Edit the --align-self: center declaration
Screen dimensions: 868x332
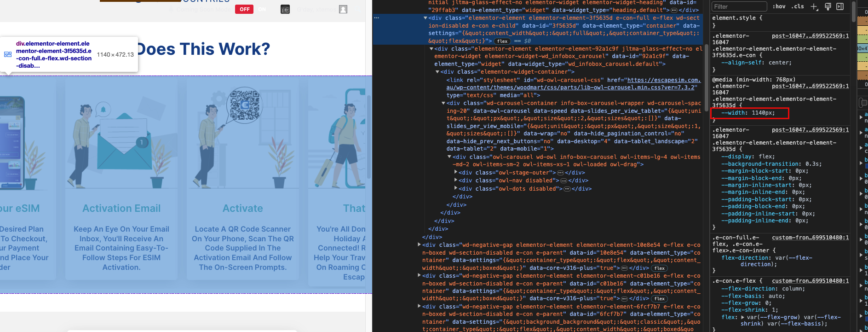coord(756,63)
